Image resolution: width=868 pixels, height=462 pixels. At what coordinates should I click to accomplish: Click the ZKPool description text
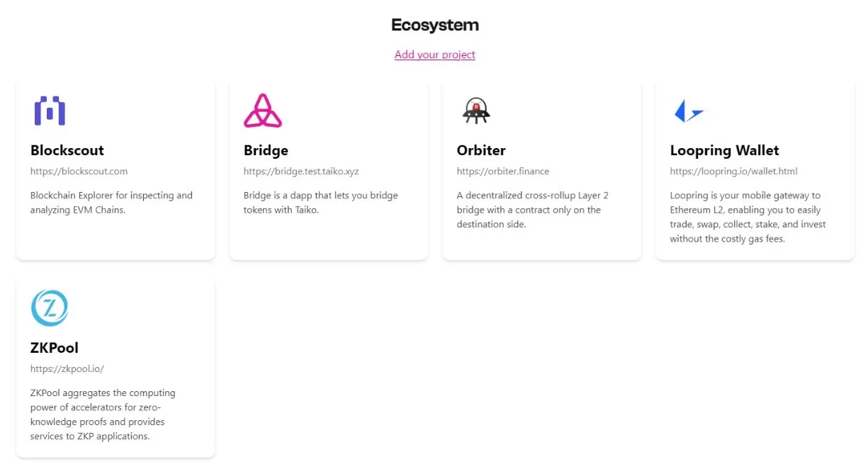click(x=102, y=415)
